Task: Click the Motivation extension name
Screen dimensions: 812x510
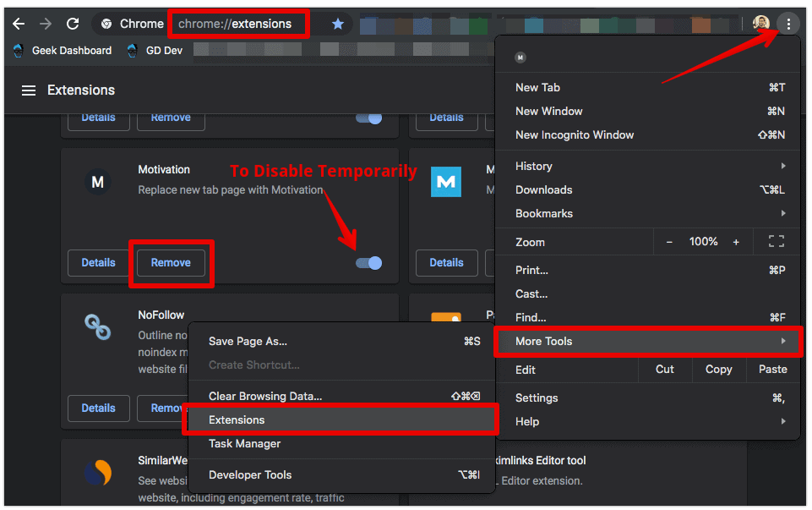Action: pos(164,170)
